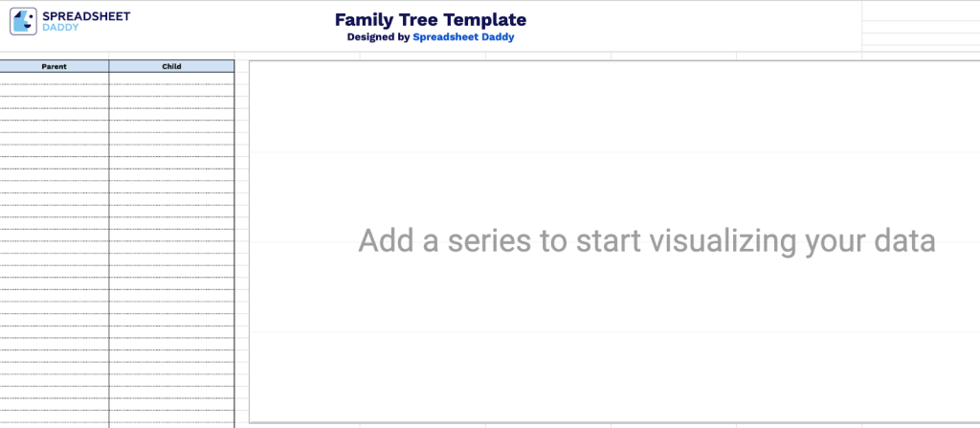The image size is (980, 428).
Task: Select the Family Tree Template title
Action: [x=430, y=19]
